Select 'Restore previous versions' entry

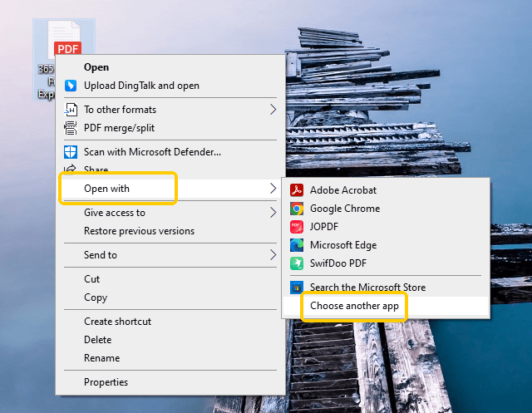pos(139,231)
